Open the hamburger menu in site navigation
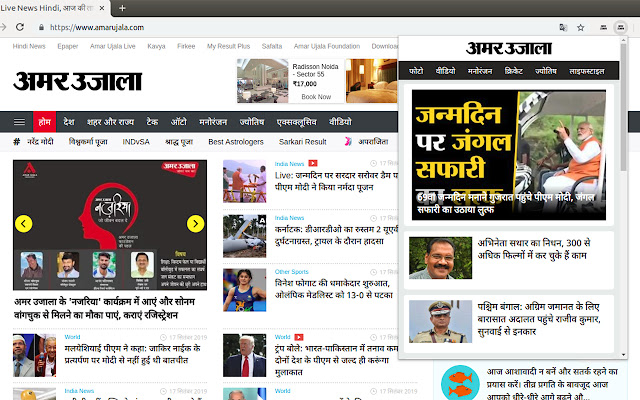 (19, 122)
